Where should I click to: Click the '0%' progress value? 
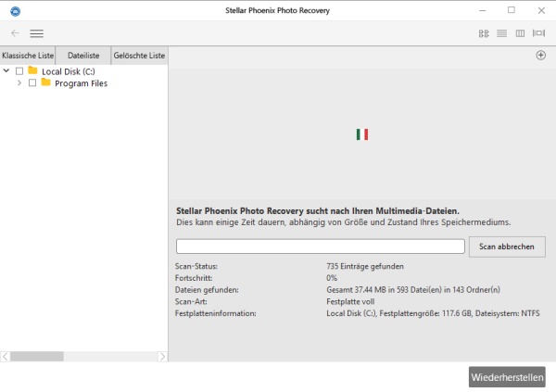pyautogui.click(x=332, y=278)
